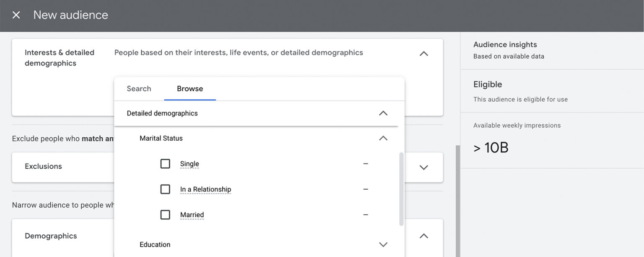Collapse the Detailed demographics category
This screenshot has width=644, height=257.
[383, 113]
